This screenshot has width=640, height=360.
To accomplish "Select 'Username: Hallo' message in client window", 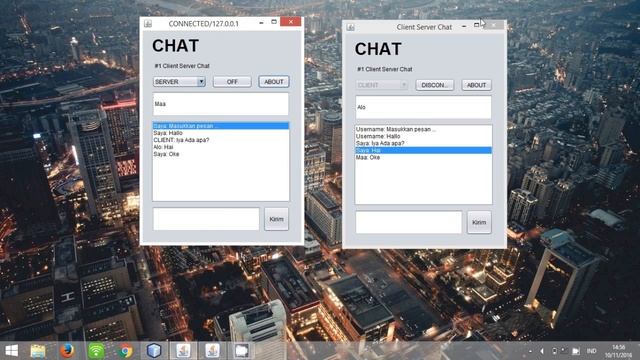I will pos(423,136).
